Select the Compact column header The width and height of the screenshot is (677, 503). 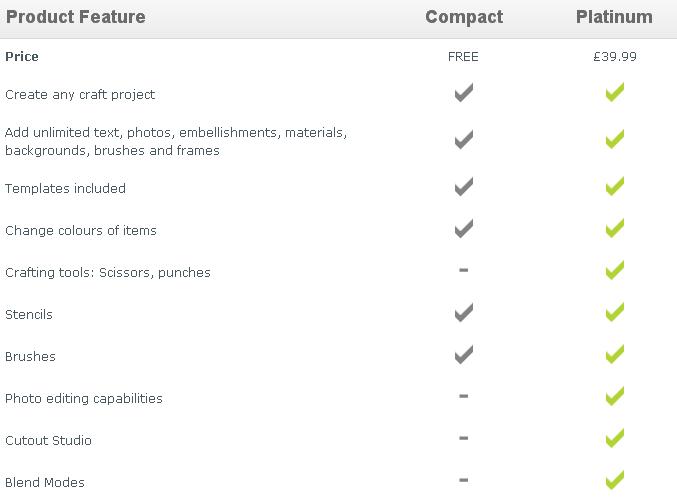point(464,17)
